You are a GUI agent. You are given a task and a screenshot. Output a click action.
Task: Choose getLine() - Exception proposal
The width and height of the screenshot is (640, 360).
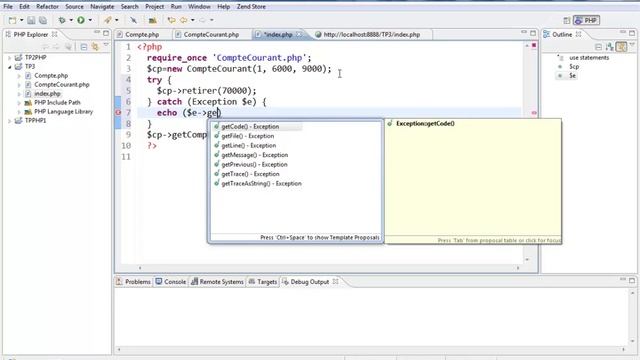point(249,145)
